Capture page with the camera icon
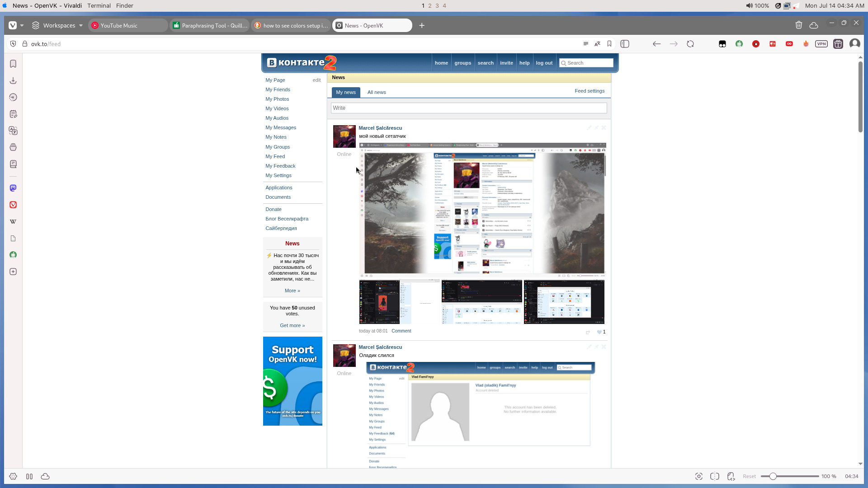This screenshot has width=868, height=488. click(699, 476)
